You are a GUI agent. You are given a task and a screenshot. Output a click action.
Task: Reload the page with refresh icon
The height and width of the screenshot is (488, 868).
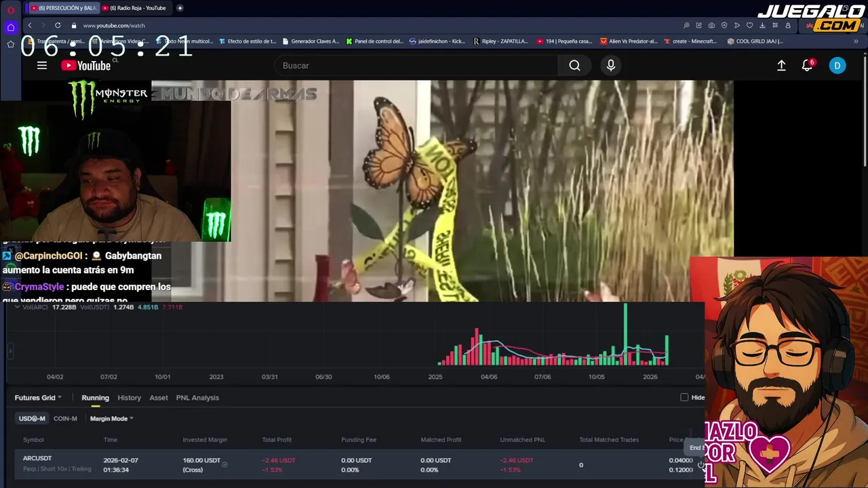(58, 25)
